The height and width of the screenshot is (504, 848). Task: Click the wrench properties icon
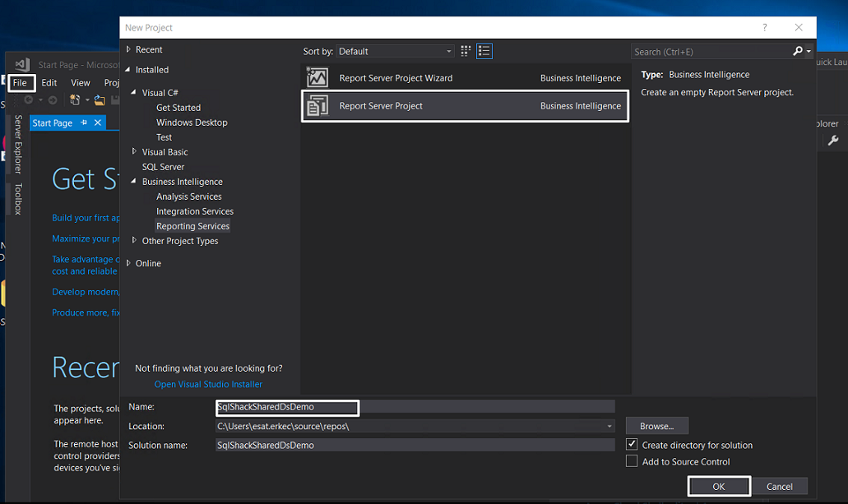pyautogui.click(x=832, y=141)
